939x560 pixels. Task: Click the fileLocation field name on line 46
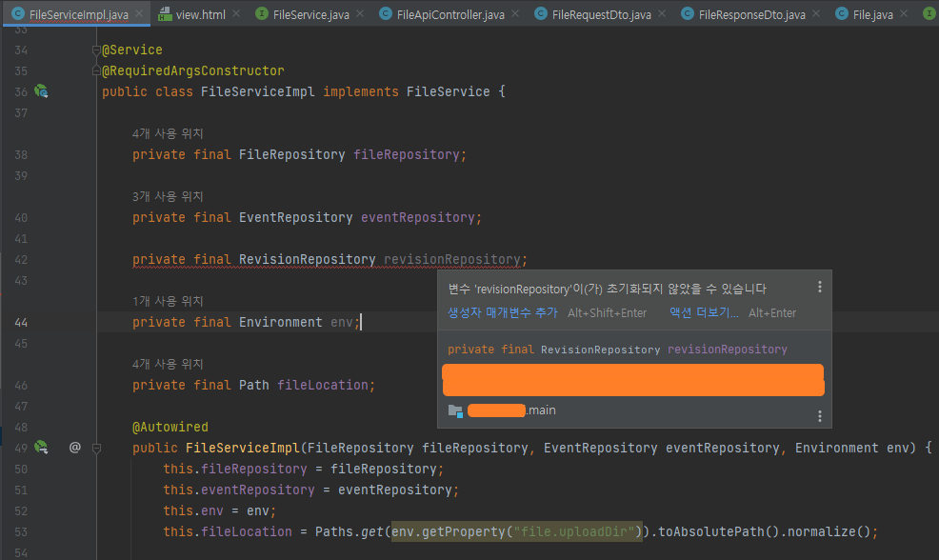[x=322, y=385]
